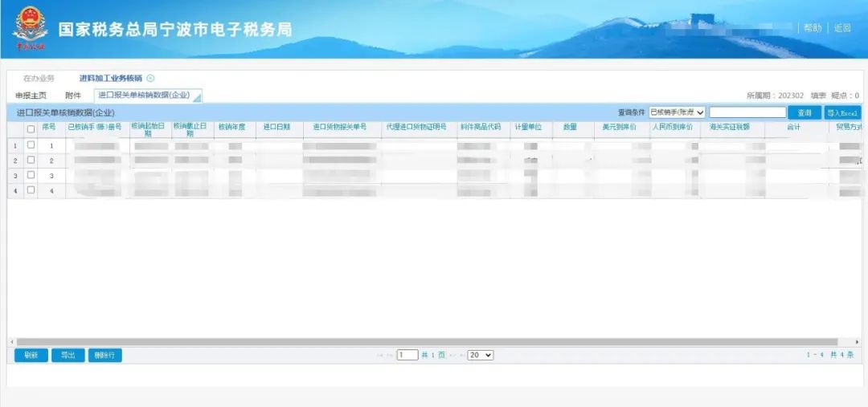Click the 导入Excel button

pos(842,112)
